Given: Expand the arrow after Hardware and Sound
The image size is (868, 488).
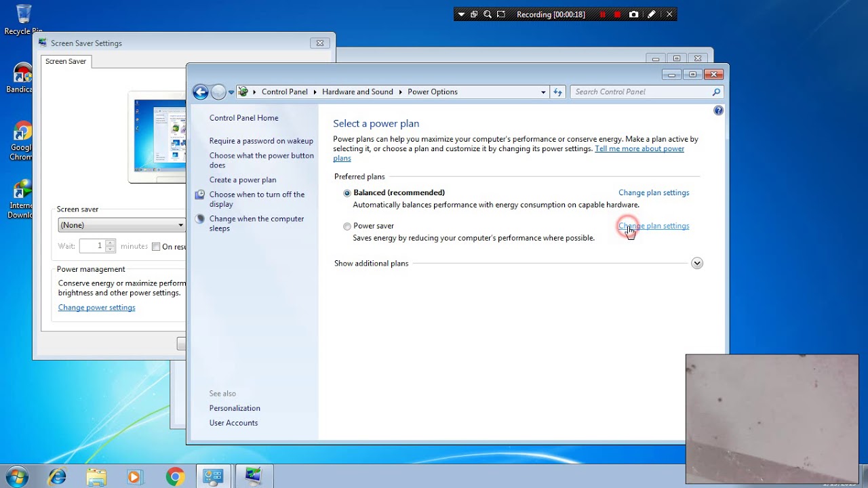Looking at the screenshot, I should coord(400,92).
